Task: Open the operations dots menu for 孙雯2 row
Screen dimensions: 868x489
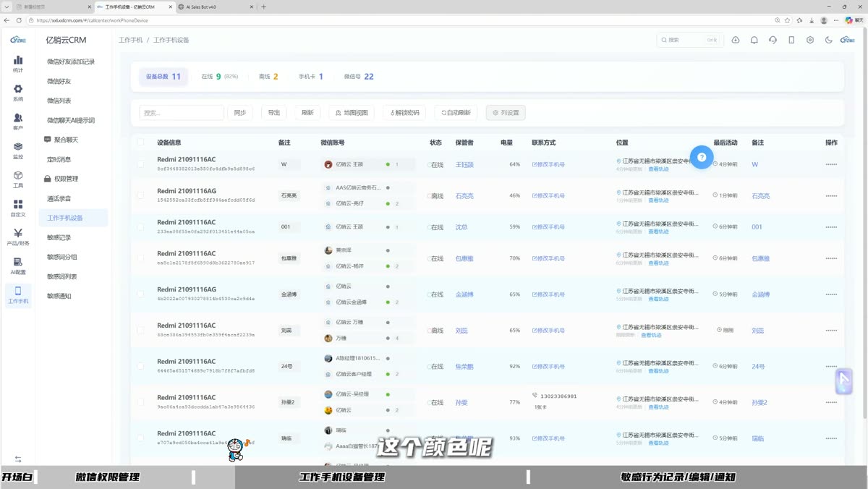Action: coord(831,402)
